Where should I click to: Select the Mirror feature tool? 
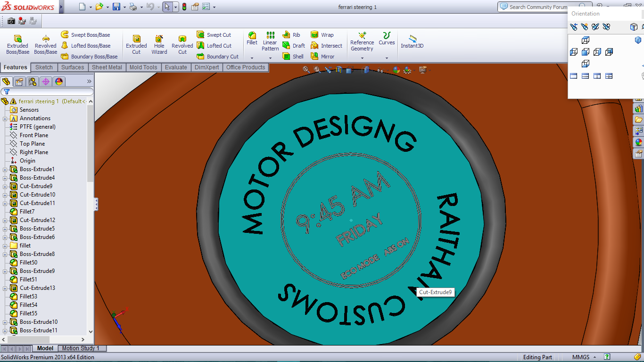point(322,57)
